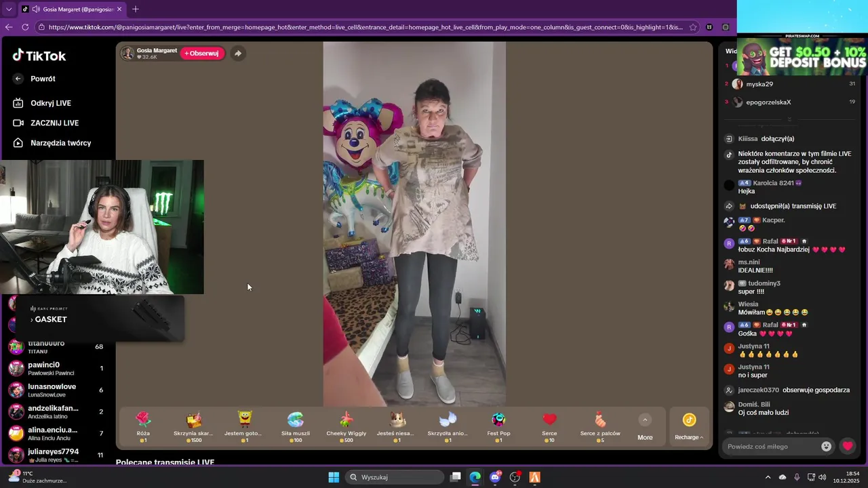Click chat user Kacper.
Image resolution: width=868 pixels, height=488 pixels.
[x=774, y=220]
